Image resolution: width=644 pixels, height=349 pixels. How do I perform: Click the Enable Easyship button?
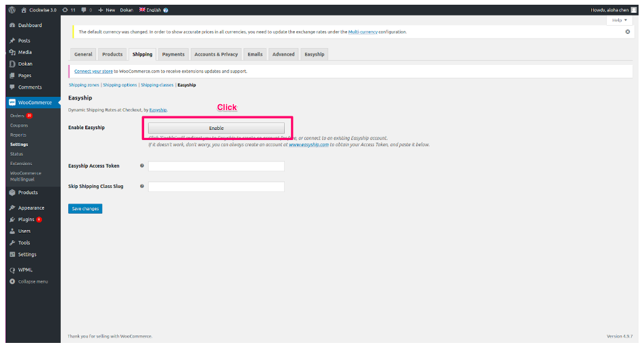216,128
